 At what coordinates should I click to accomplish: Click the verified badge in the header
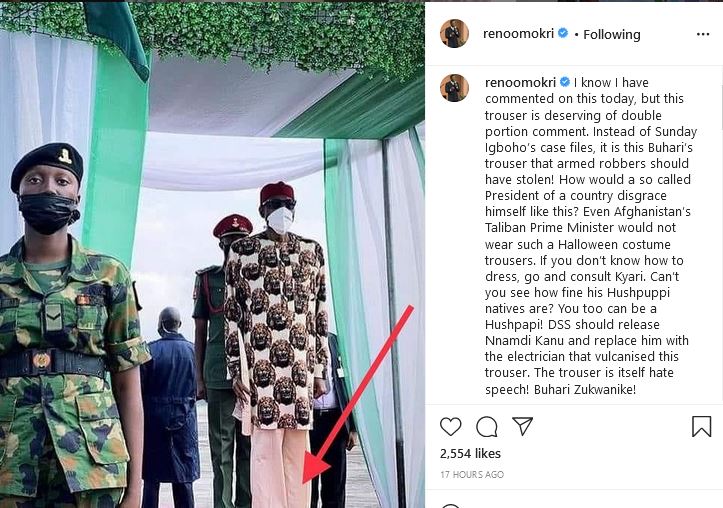(563, 34)
